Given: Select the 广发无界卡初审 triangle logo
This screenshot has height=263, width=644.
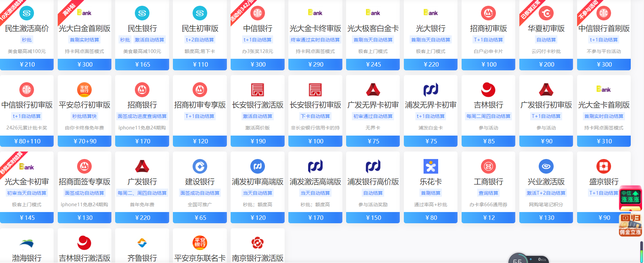Looking at the screenshot, I should (373, 90).
